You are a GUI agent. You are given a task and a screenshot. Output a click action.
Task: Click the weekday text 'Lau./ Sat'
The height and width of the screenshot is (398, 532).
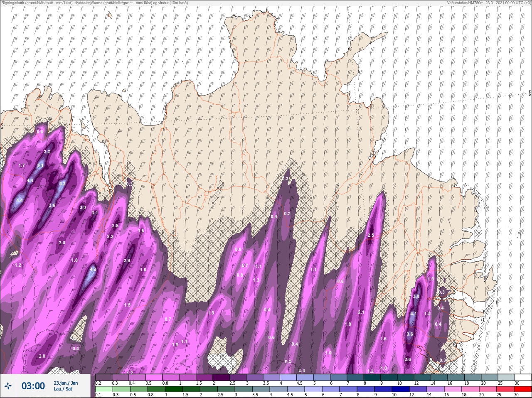click(63, 389)
